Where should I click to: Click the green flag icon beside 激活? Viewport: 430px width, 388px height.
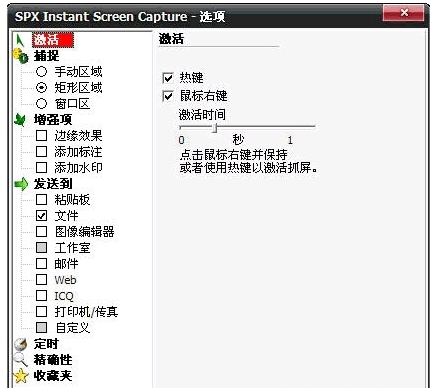(20, 40)
